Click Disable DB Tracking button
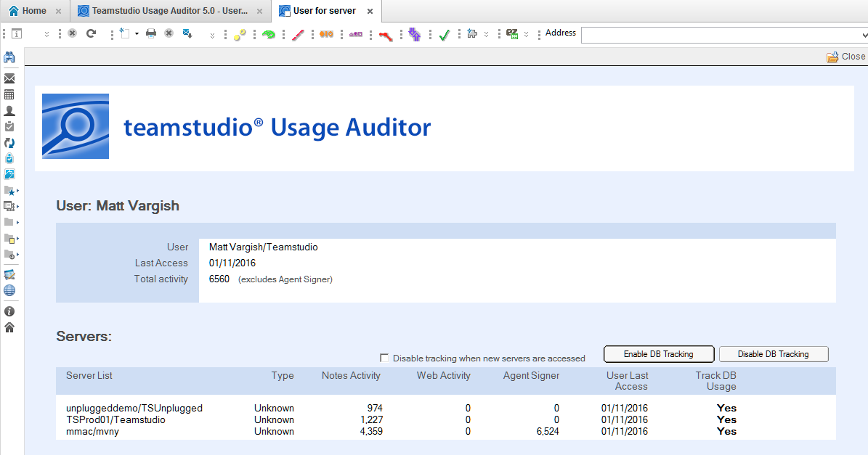 774,354
